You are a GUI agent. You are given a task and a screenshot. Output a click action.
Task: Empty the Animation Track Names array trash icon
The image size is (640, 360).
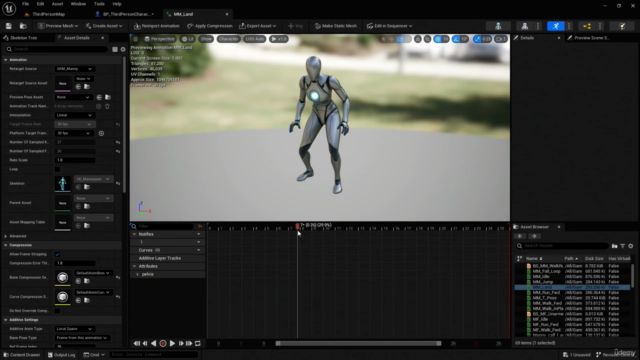(107, 106)
